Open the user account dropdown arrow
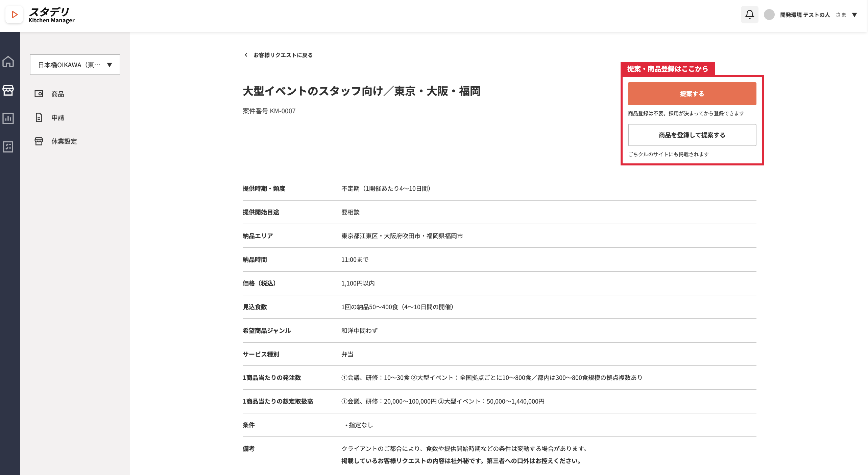Screen dimensions: 868x475 854,15
